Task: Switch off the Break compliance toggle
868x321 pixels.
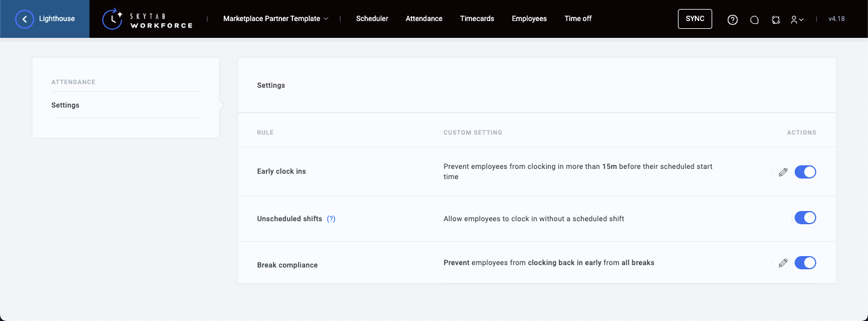Action: pyautogui.click(x=805, y=263)
